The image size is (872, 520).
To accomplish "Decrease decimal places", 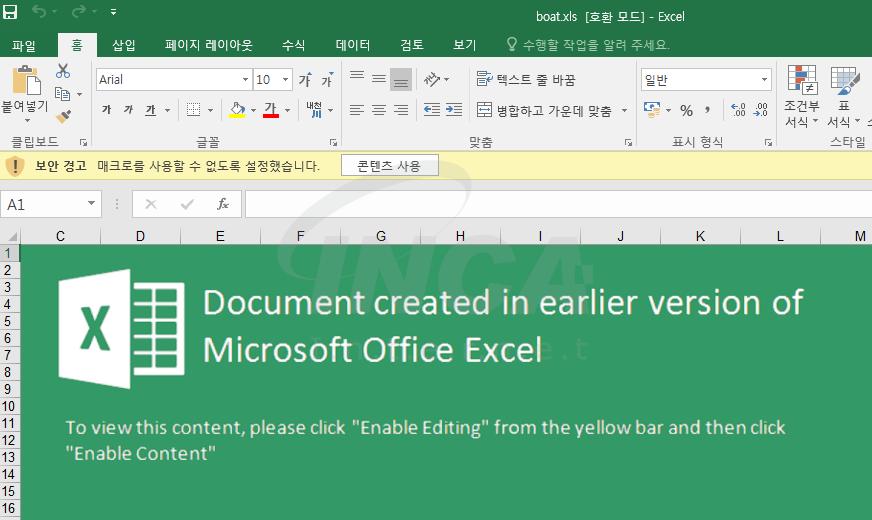I will 760,110.
